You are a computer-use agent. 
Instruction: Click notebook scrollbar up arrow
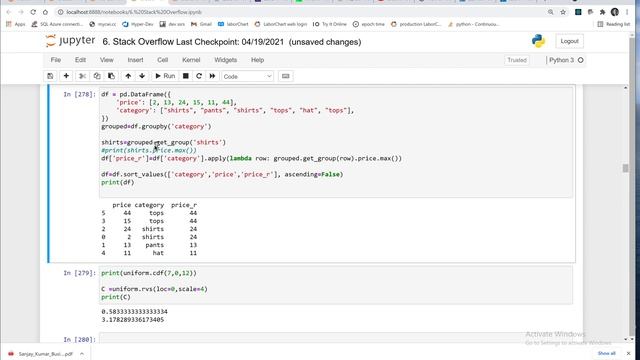625,88
